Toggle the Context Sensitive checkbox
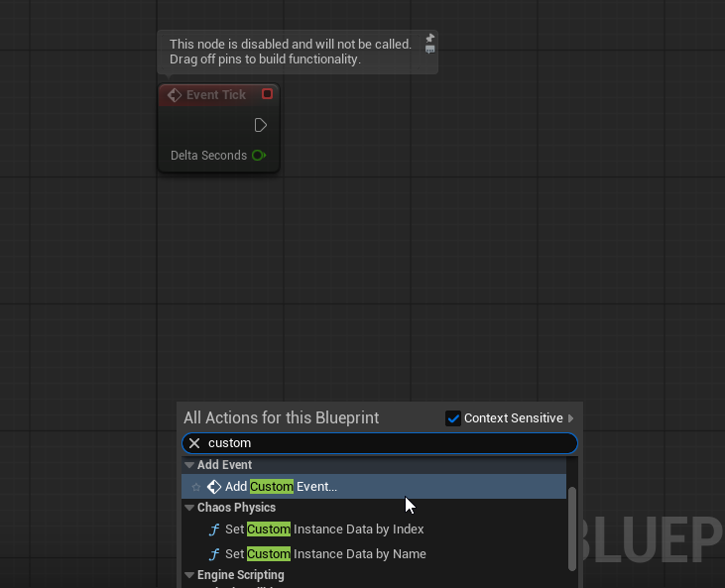 tap(453, 418)
